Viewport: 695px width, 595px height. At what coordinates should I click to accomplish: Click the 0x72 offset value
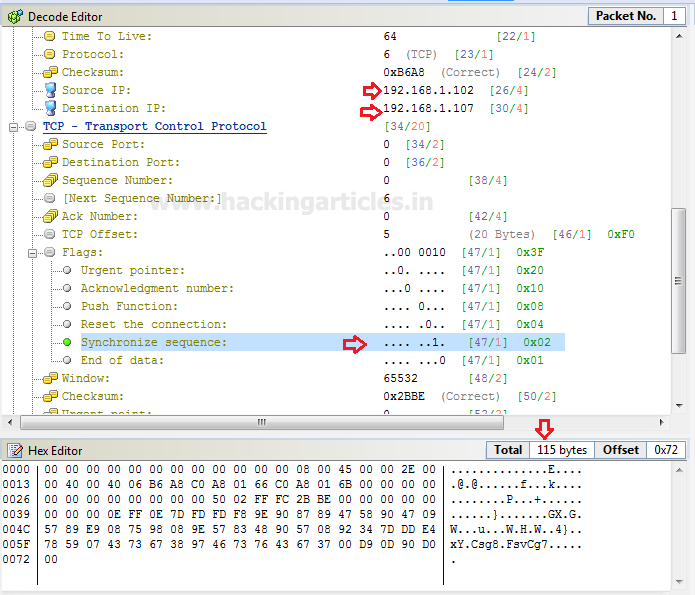point(666,450)
